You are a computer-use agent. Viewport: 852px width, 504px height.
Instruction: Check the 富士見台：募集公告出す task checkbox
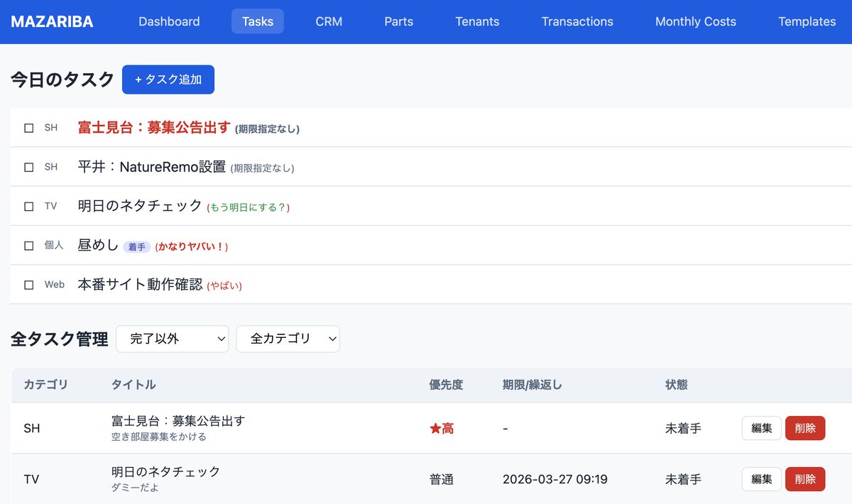pyautogui.click(x=28, y=128)
